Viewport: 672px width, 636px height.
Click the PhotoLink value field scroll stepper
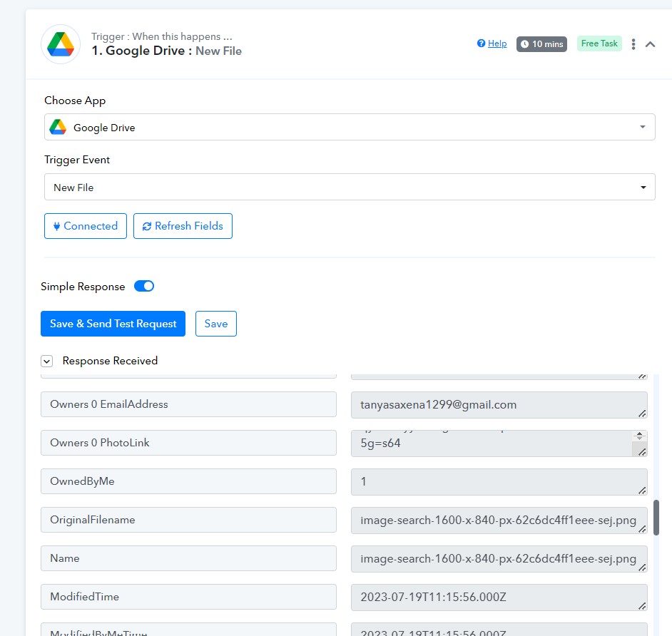[x=639, y=436]
